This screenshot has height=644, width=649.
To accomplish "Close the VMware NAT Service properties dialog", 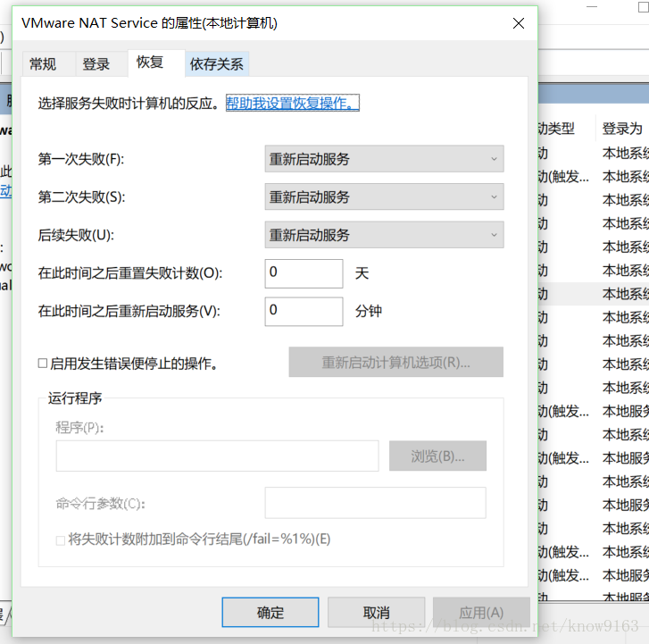I will [519, 23].
